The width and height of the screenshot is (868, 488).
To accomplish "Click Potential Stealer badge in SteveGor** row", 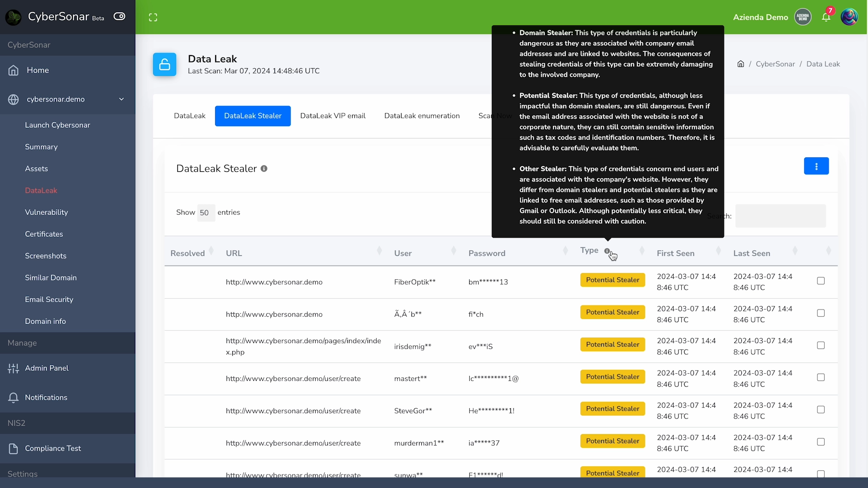I will pos(613,409).
